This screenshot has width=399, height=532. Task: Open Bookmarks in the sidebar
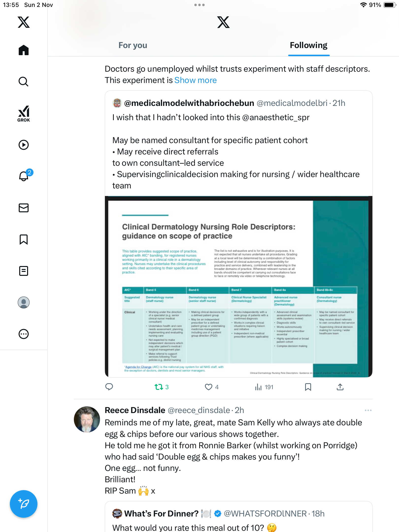24,239
